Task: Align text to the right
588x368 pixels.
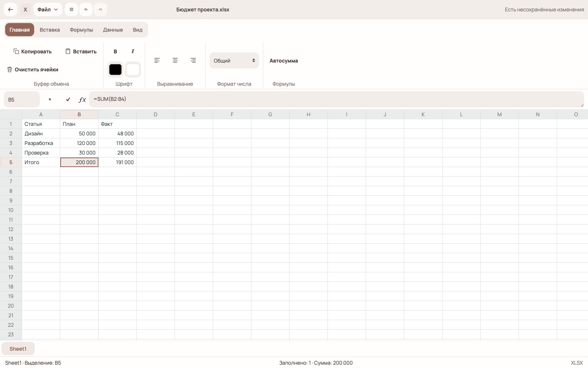Action: (193, 60)
